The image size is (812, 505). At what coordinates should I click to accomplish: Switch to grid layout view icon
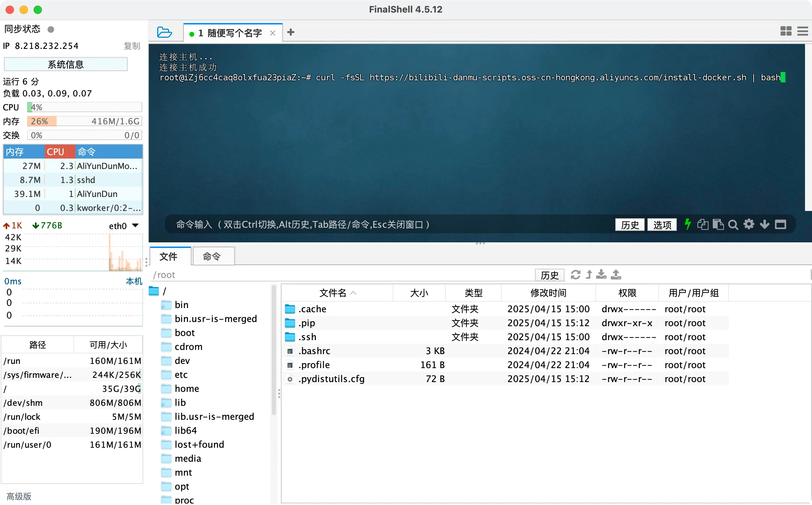786,31
